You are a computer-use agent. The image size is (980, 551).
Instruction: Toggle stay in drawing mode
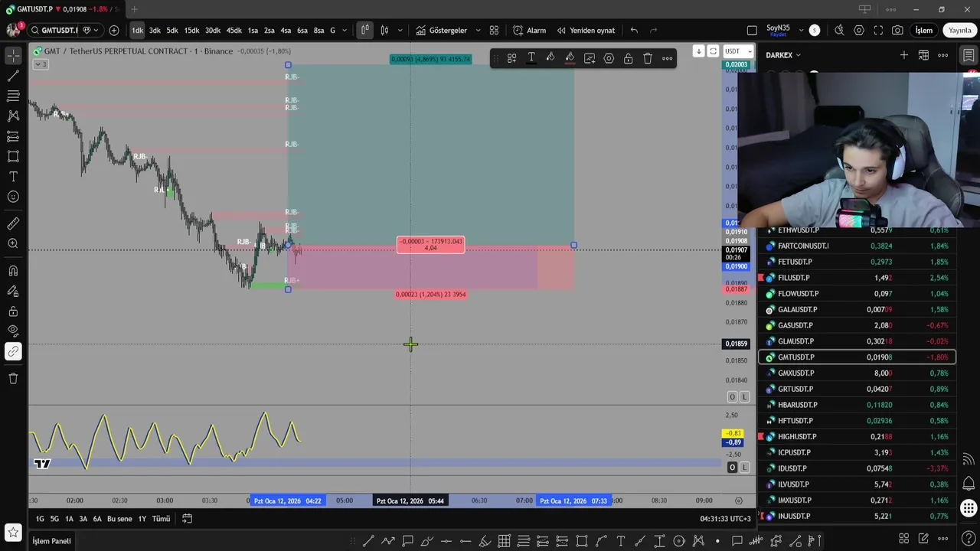point(13,291)
